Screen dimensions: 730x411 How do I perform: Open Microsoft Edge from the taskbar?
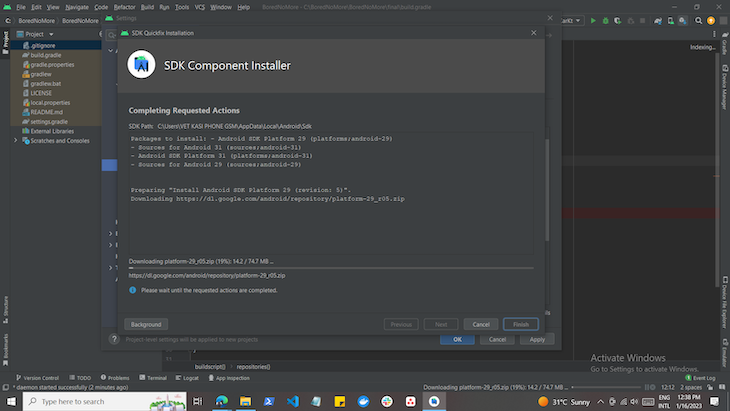click(x=222, y=401)
